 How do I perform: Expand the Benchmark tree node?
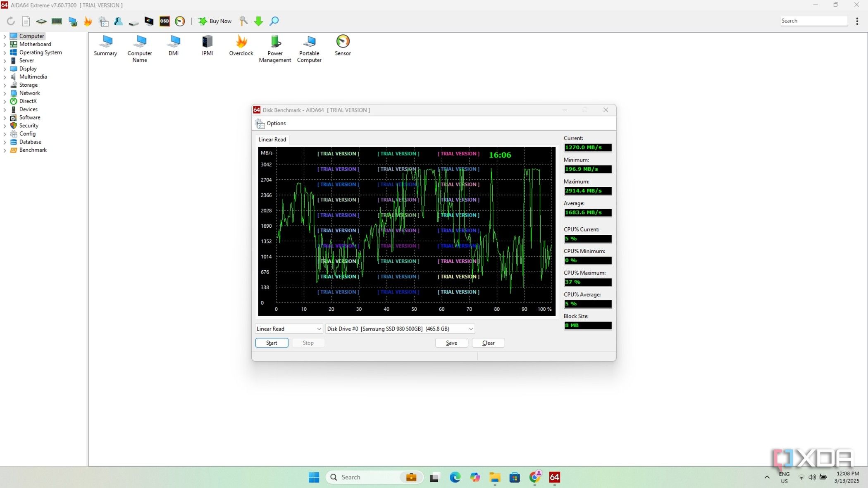click(x=5, y=150)
